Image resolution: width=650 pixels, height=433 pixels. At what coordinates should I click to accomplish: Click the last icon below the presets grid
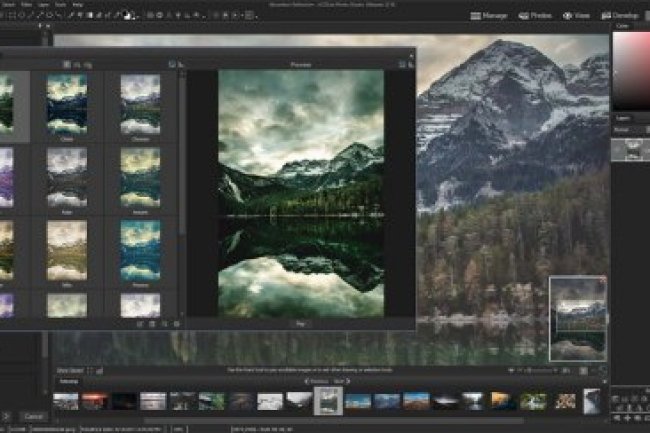click(176, 324)
